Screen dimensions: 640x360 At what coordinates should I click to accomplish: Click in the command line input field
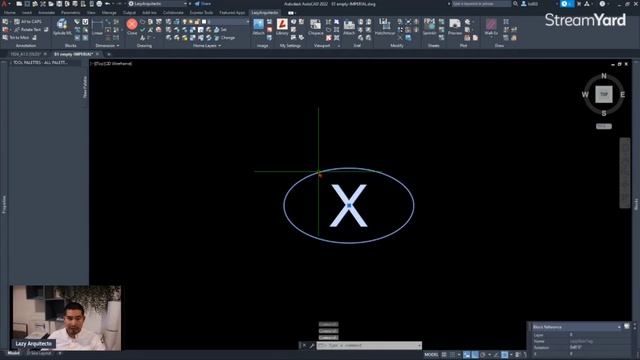(369, 345)
